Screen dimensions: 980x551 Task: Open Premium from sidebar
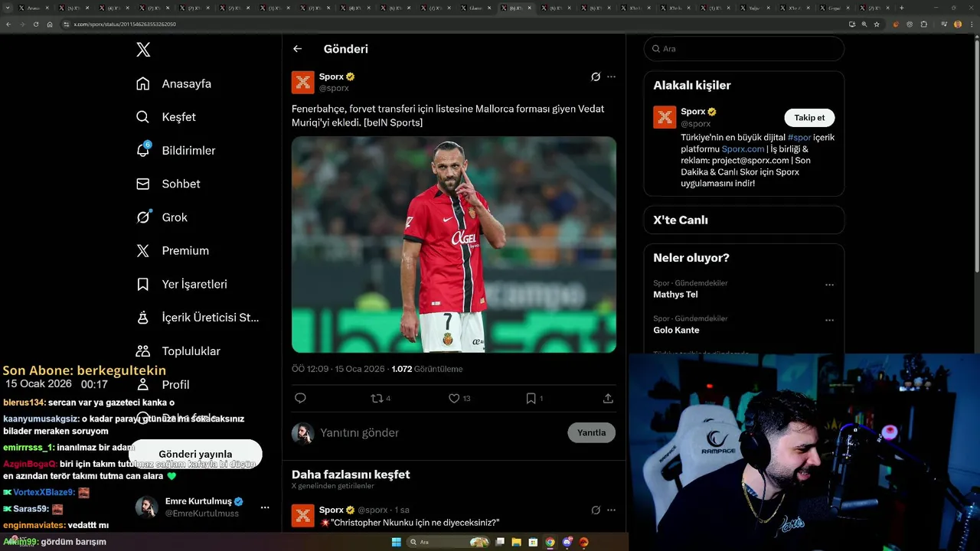[172, 250]
